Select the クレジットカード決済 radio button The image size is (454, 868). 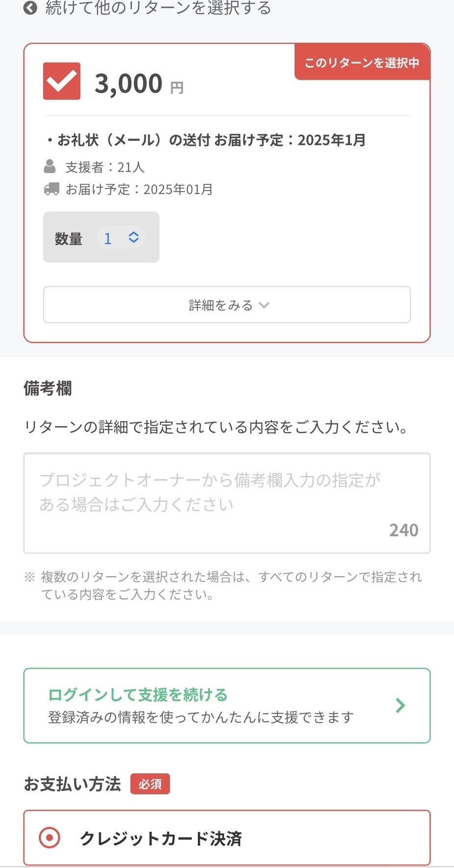[50, 838]
